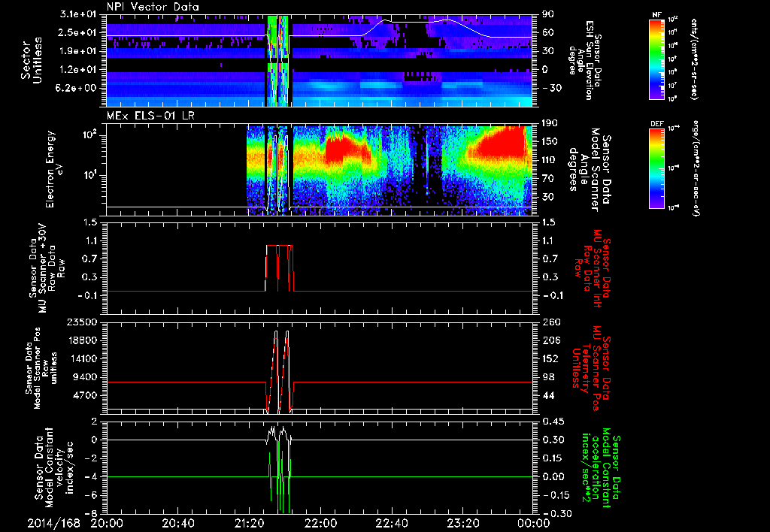This screenshot has width=770, height=532.
Task: Click the 60 degree elevation tick
Action: [x=548, y=32]
